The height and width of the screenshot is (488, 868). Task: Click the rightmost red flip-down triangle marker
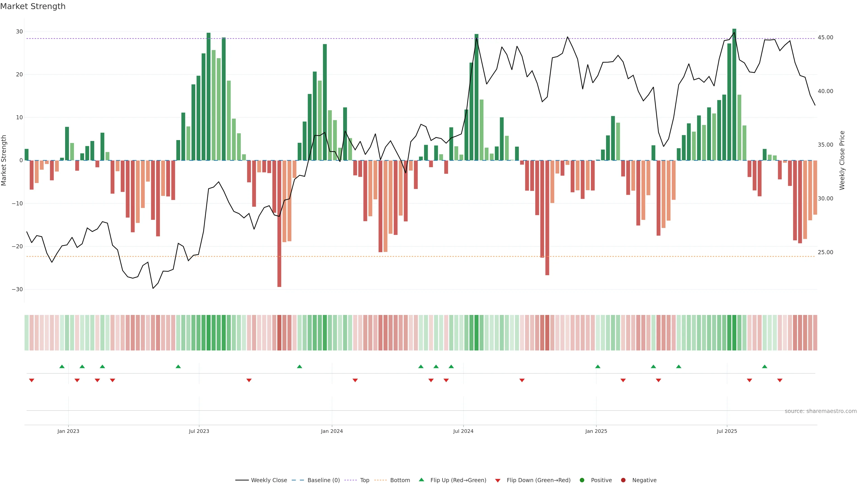pos(780,380)
